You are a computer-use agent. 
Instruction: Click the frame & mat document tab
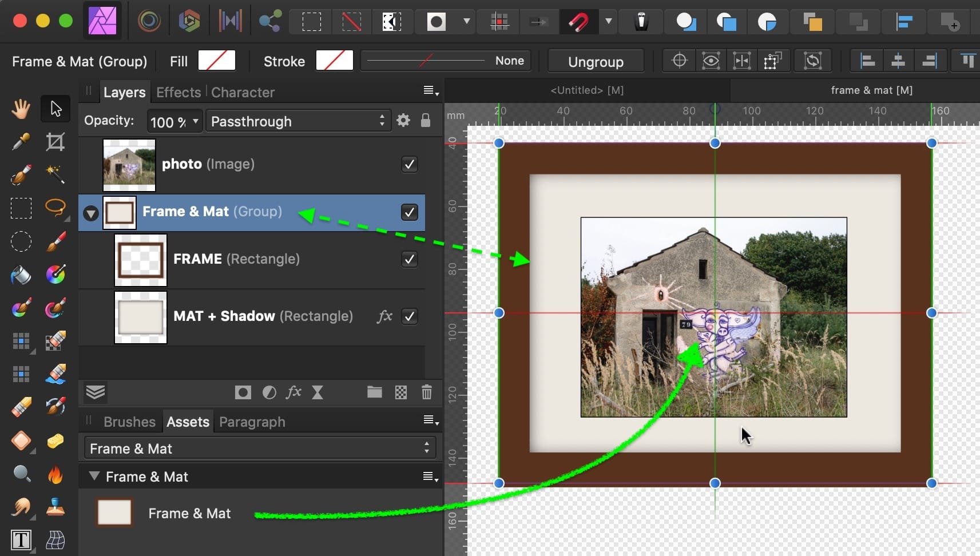click(x=871, y=90)
